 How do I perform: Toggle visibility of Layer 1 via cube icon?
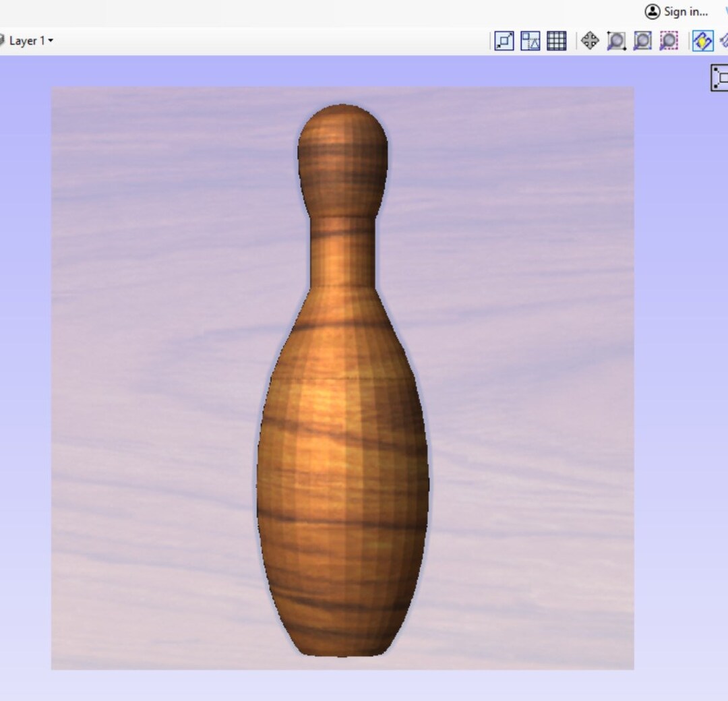2,40
